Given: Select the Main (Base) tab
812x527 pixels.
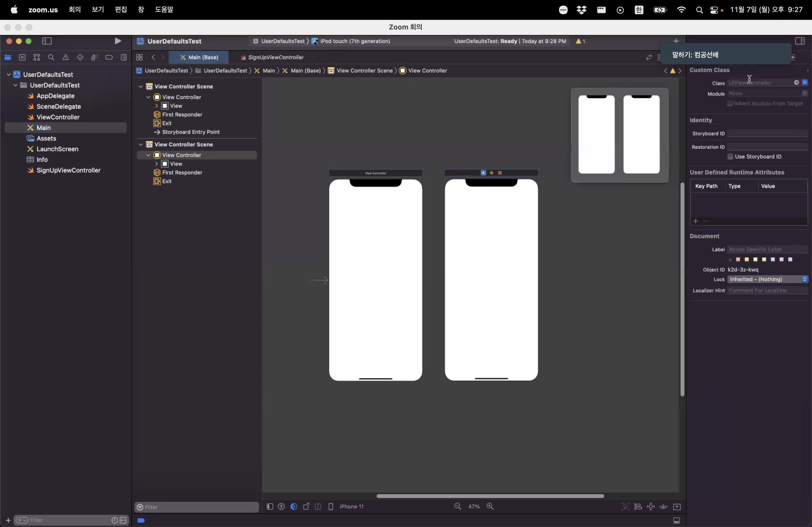Looking at the screenshot, I should pos(199,57).
